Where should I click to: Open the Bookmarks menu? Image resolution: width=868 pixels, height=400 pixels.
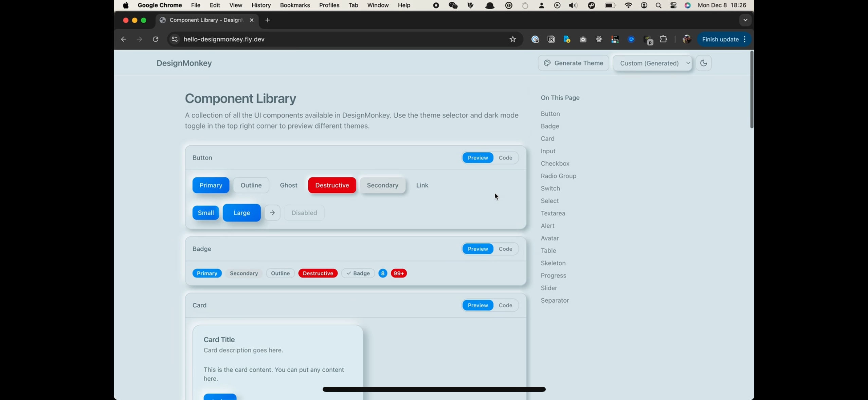[294, 5]
